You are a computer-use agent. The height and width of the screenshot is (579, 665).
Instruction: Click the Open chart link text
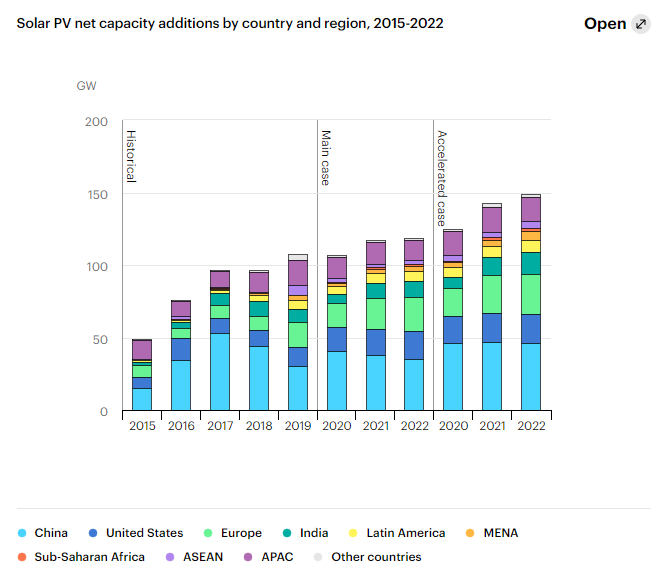click(605, 24)
